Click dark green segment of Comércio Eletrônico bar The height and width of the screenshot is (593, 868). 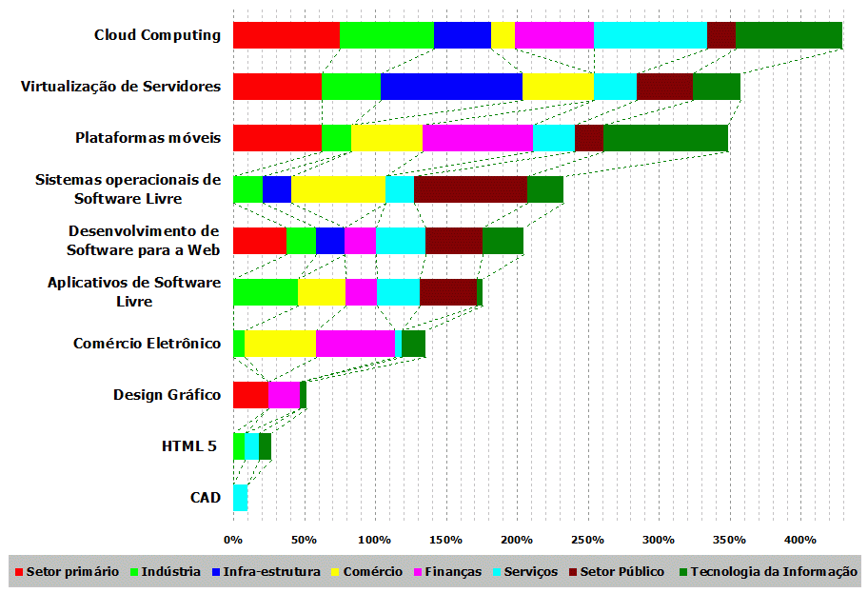(413, 344)
